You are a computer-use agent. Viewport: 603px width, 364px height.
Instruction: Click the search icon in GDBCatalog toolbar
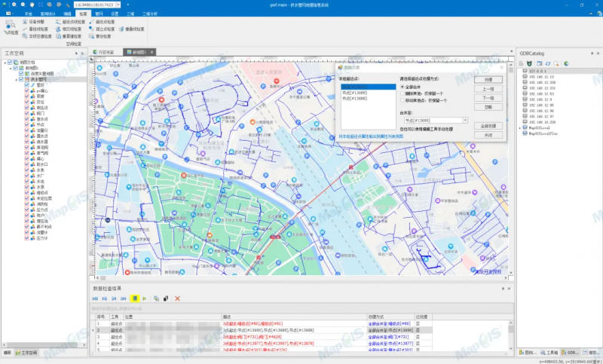pyautogui.click(x=557, y=63)
